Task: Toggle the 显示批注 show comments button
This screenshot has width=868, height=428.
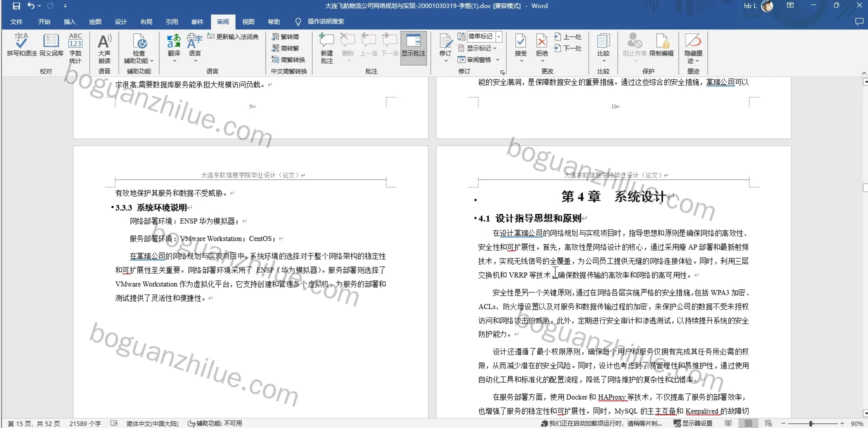Action: click(413, 48)
